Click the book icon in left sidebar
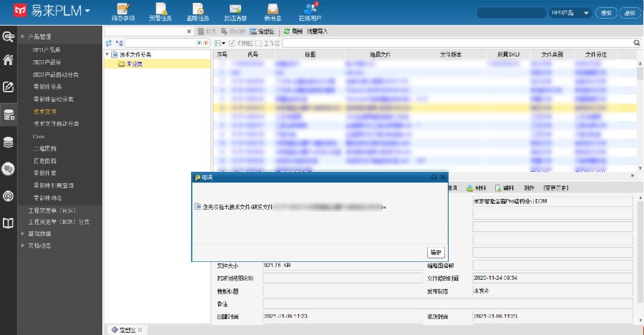Viewport: 644px width, 335px height. pos(9,223)
